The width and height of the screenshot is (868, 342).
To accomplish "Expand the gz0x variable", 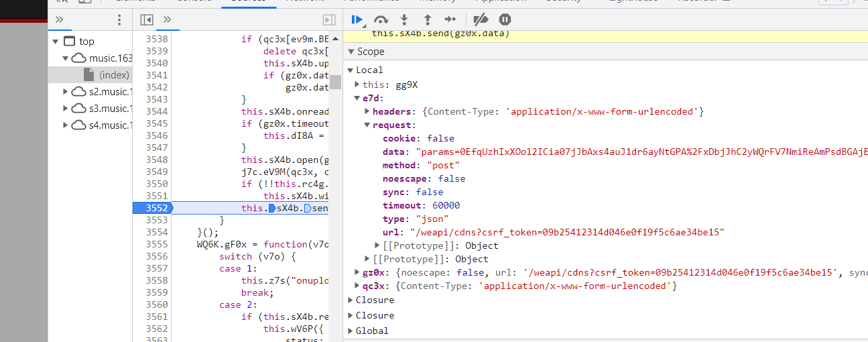I will 357,272.
